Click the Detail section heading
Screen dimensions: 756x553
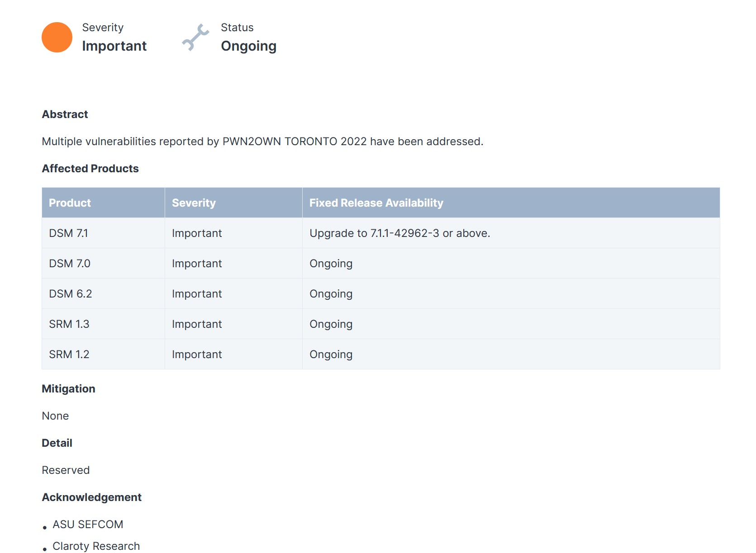57,443
